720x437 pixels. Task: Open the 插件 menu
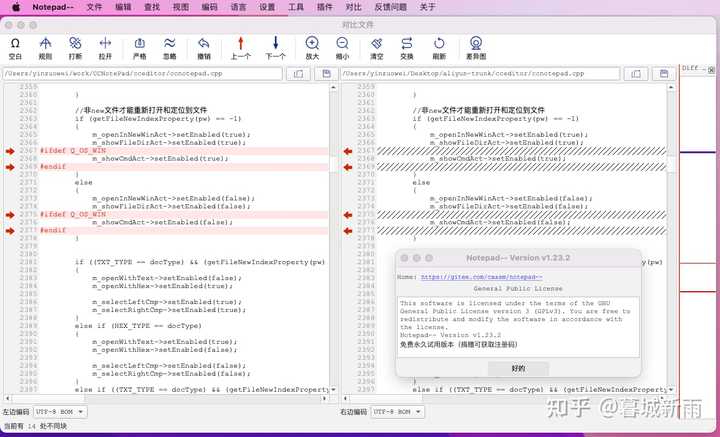[x=325, y=7]
